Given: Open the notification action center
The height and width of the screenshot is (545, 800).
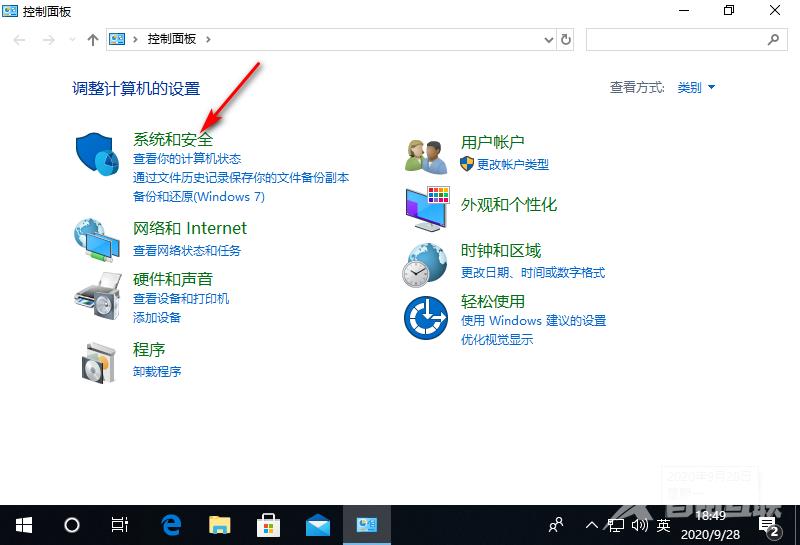Looking at the screenshot, I should point(769,526).
